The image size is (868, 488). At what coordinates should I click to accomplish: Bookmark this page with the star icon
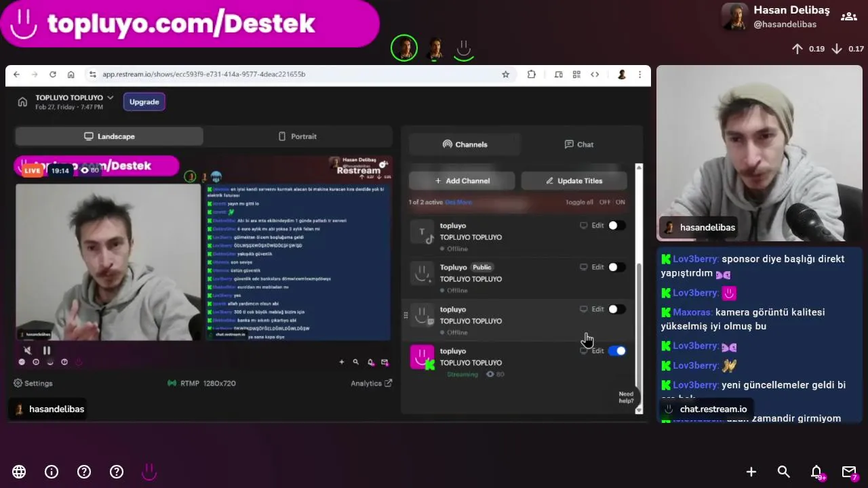point(505,75)
